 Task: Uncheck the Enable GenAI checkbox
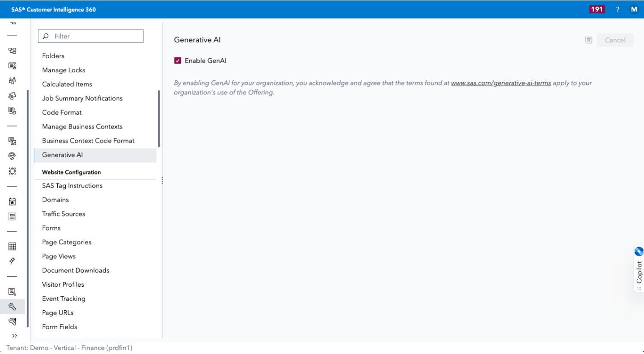pos(177,60)
